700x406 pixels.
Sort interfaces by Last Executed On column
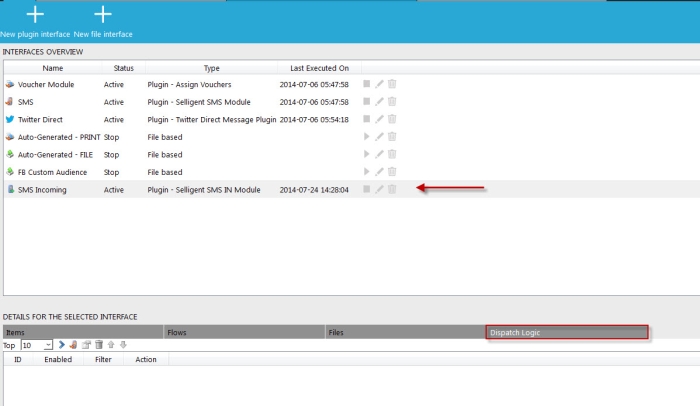(319, 68)
